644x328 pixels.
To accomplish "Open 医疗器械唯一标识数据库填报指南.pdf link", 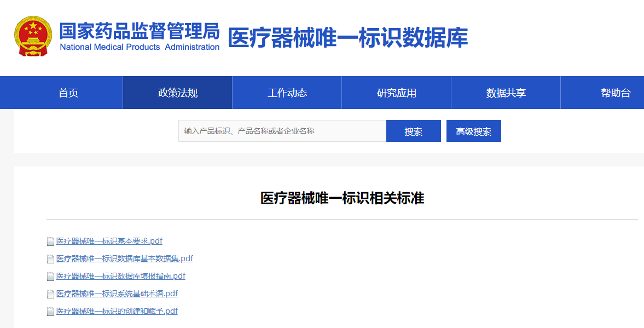I will pyautogui.click(x=121, y=276).
